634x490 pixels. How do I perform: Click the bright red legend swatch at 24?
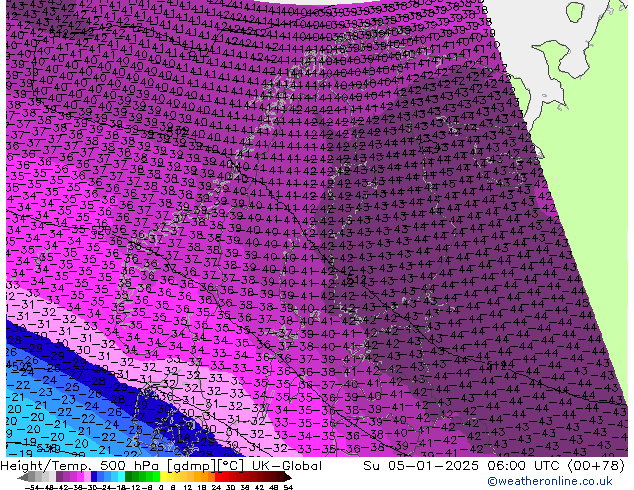218,476
